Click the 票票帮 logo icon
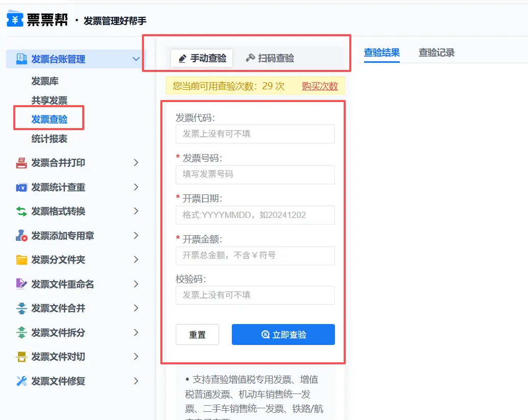 click(x=15, y=20)
